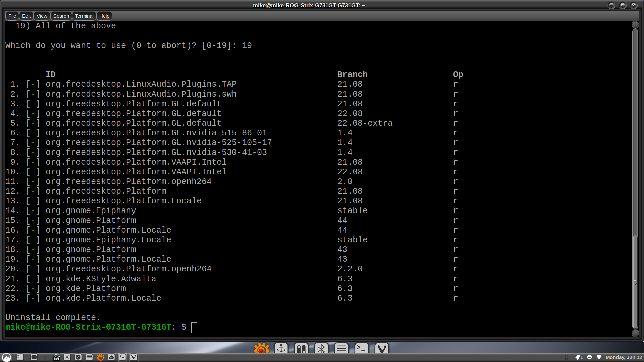The width and height of the screenshot is (644, 362).
Task: Click 'org.freedesktop.Platform.Locale' entry
Action: click(x=123, y=201)
